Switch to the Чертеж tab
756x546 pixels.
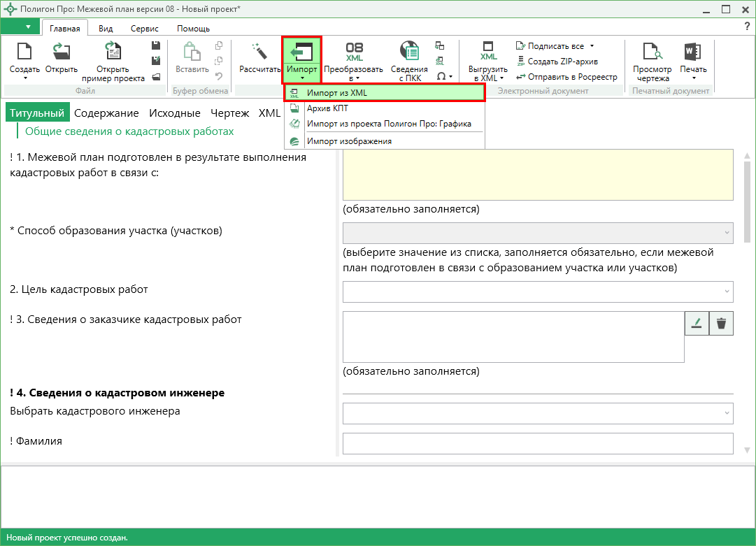[229, 113]
